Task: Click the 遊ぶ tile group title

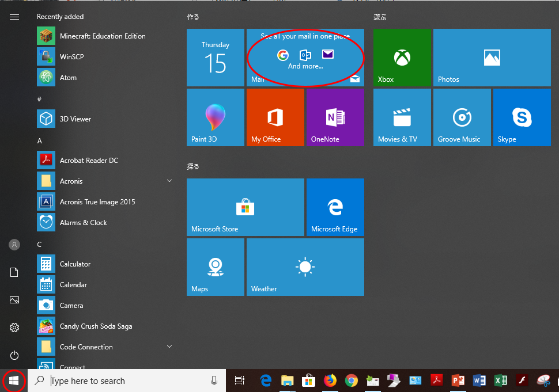Action: (380, 17)
